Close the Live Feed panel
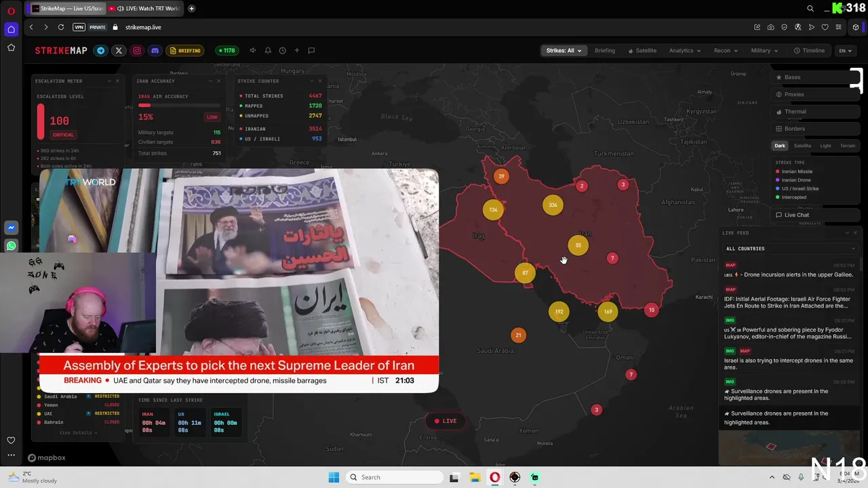 (855, 232)
